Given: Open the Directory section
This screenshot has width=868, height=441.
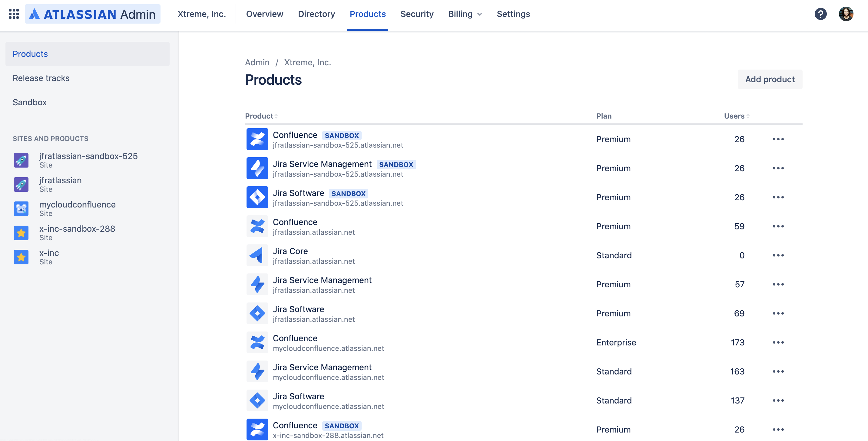Looking at the screenshot, I should (316, 14).
